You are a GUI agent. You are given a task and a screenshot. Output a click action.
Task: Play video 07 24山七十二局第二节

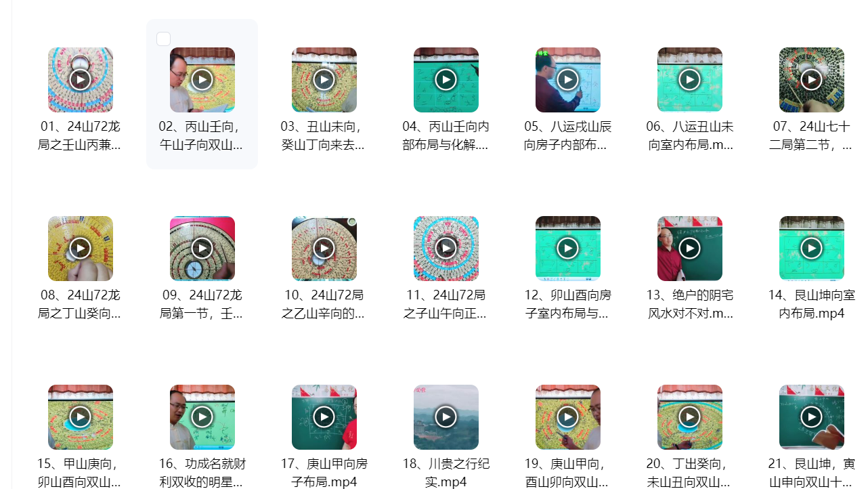click(812, 79)
